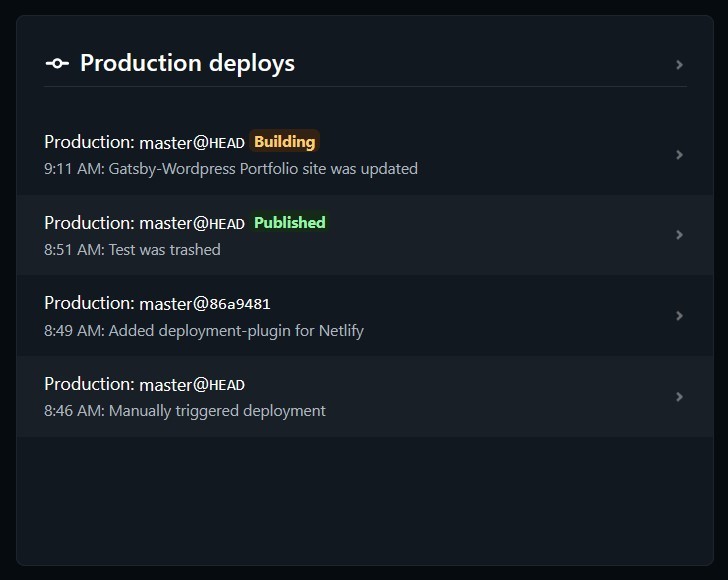The width and height of the screenshot is (728, 580).
Task: Select the title above Manually triggered deployment
Action: coord(144,384)
